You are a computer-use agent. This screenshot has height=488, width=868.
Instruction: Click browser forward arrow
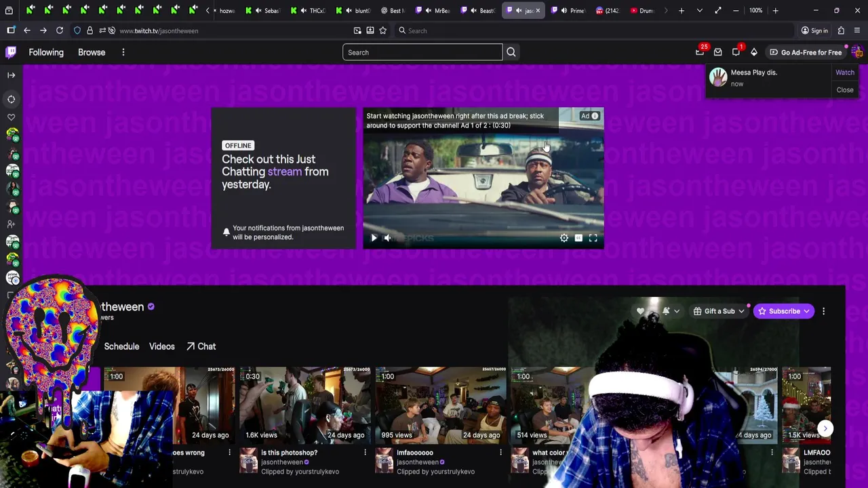coord(43,30)
